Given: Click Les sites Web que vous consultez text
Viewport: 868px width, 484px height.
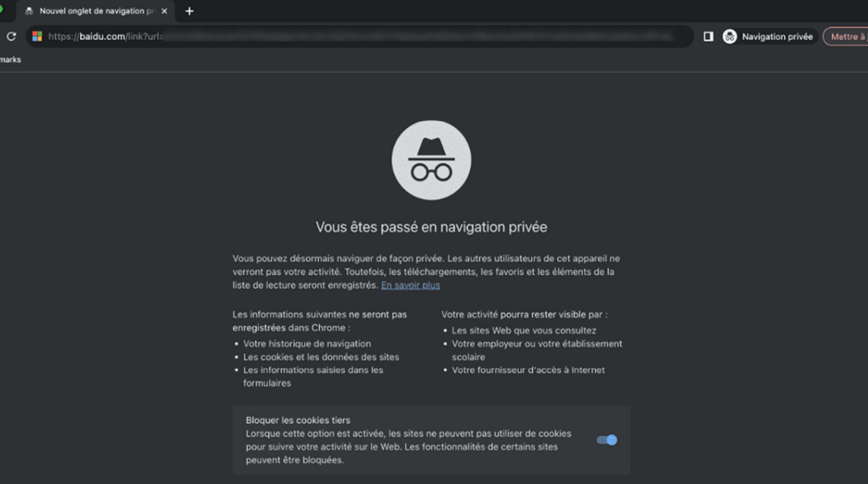Looking at the screenshot, I should click(x=524, y=330).
